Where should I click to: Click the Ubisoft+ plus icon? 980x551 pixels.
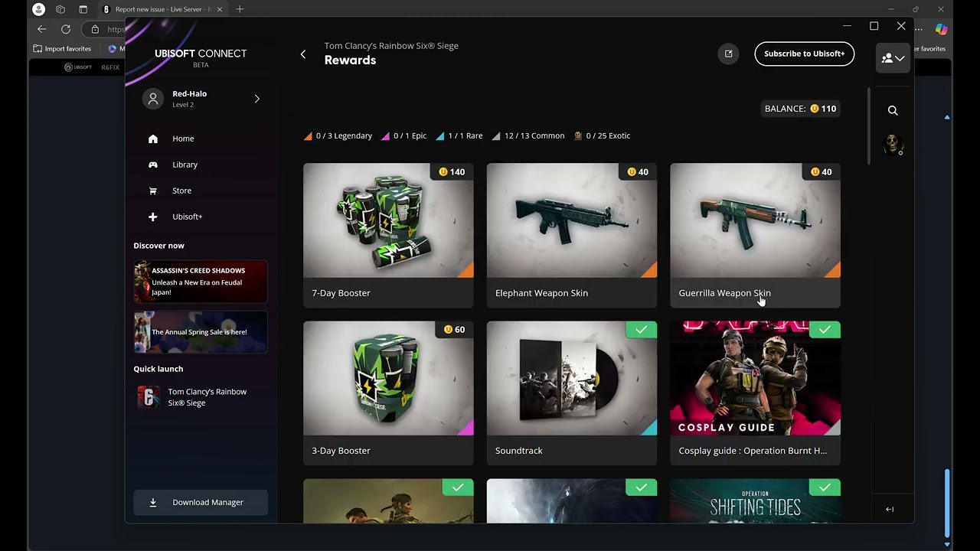[x=153, y=217]
